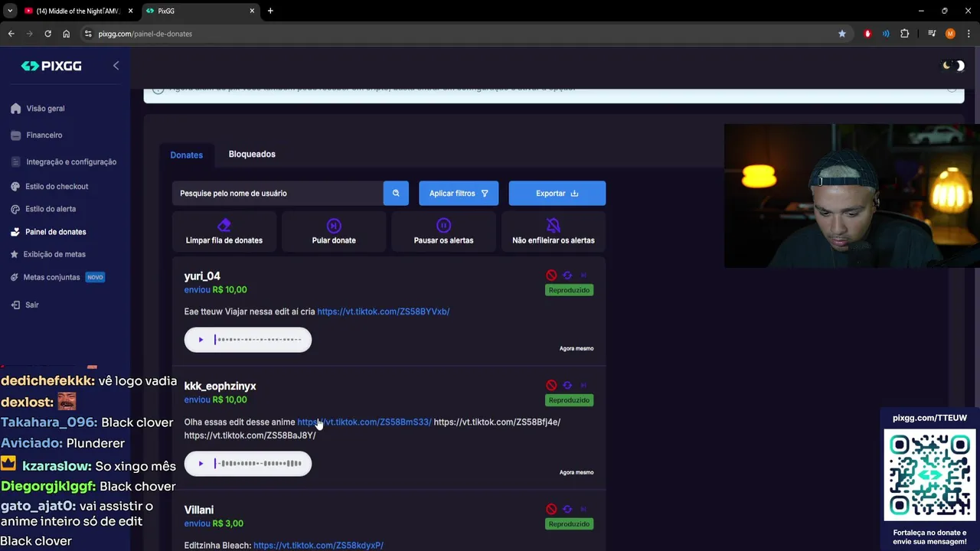The height and width of the screenshot is (551, 980).
Task: Play yuri_04's audio message
Action: [201, 340]
